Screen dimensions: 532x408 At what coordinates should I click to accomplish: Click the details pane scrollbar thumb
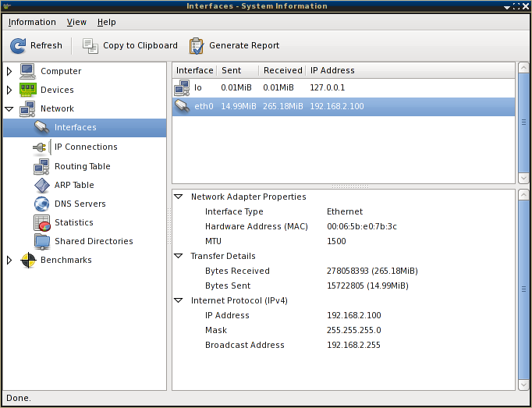click(523, 289)
